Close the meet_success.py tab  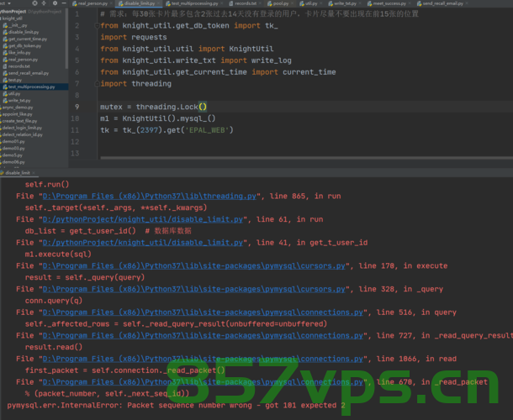[410, 3]
